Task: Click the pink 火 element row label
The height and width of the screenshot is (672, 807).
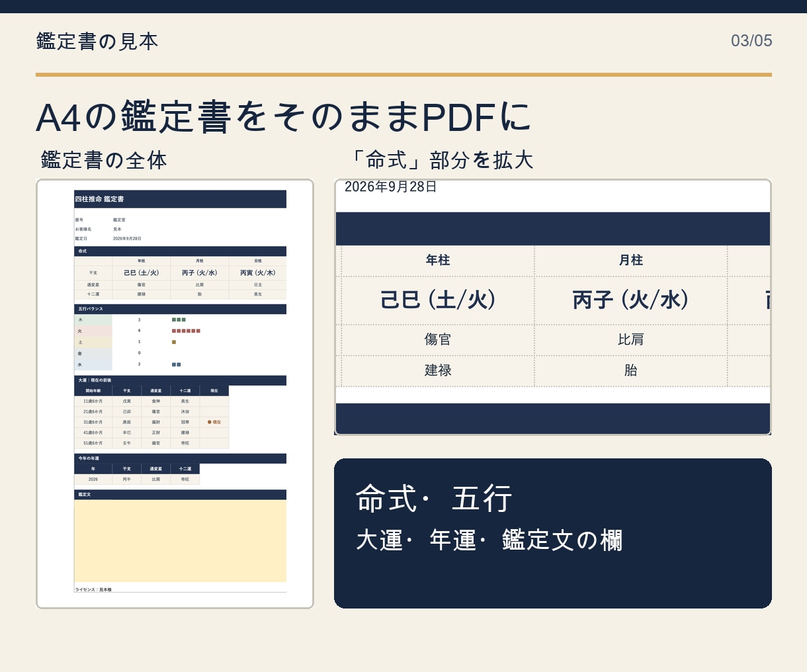Action: 93,331
